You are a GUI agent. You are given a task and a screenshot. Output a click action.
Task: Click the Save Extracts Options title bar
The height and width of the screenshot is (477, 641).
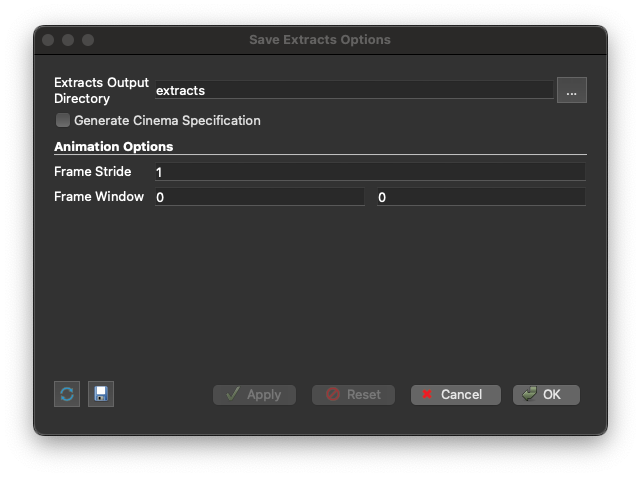(320, 40)
